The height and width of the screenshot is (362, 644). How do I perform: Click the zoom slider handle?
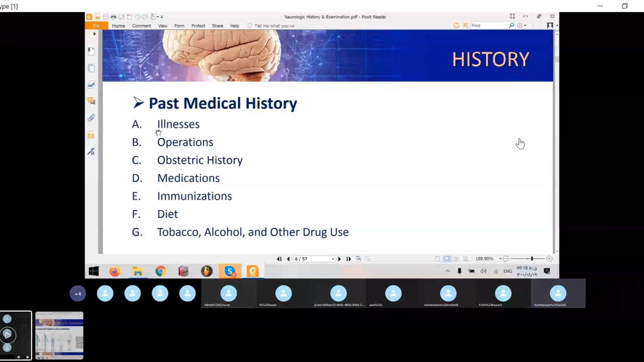coord(532,259)
